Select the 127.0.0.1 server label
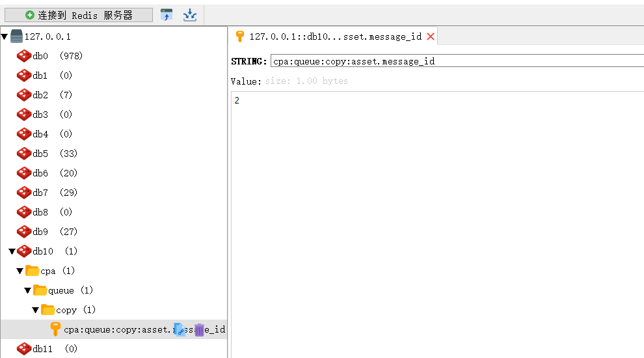644x358 pixels. tap(47, 36)
